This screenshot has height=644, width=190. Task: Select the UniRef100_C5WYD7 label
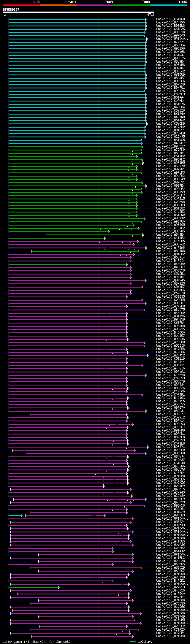(170, 287)
